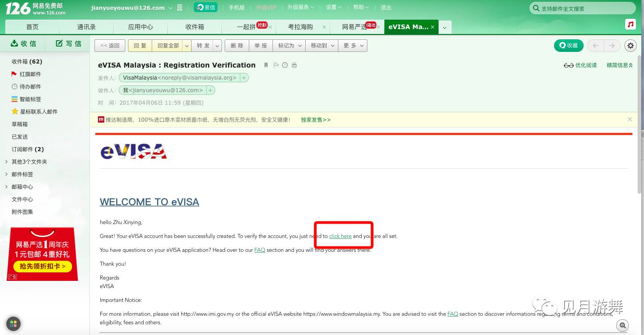The height and width of the screenshot is (335, 644).
Task: Click the 手机版 mobile version link
Action: (237, 7)
